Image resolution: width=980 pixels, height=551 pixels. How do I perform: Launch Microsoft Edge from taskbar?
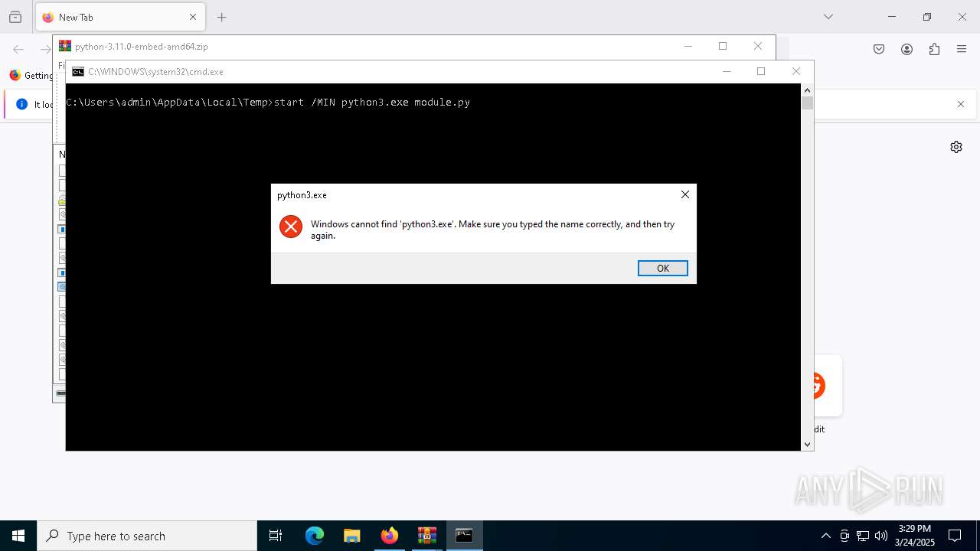tap(315, 536)
